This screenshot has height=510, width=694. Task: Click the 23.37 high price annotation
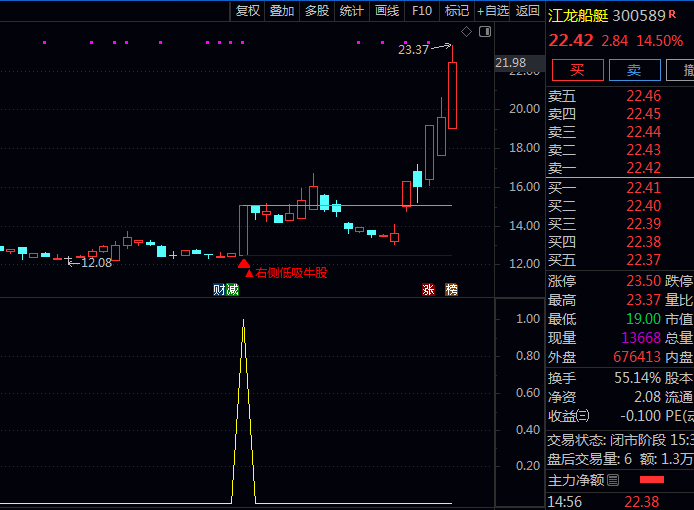413,50
